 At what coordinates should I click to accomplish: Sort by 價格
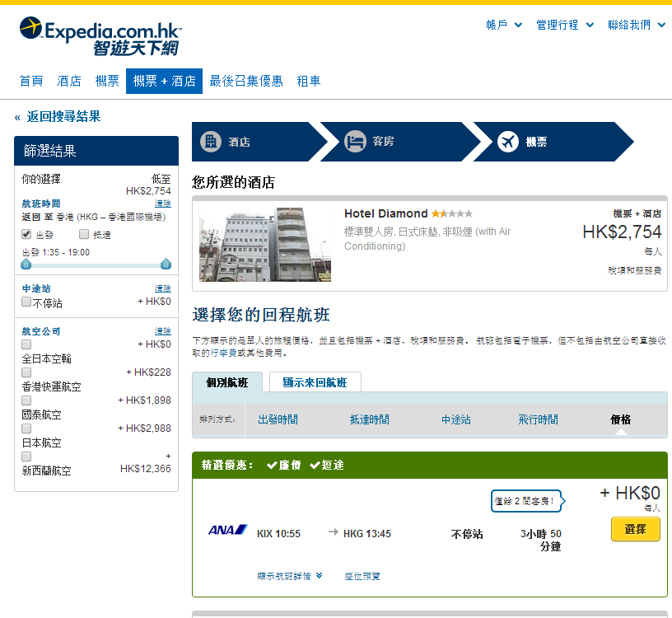[621, 419]
